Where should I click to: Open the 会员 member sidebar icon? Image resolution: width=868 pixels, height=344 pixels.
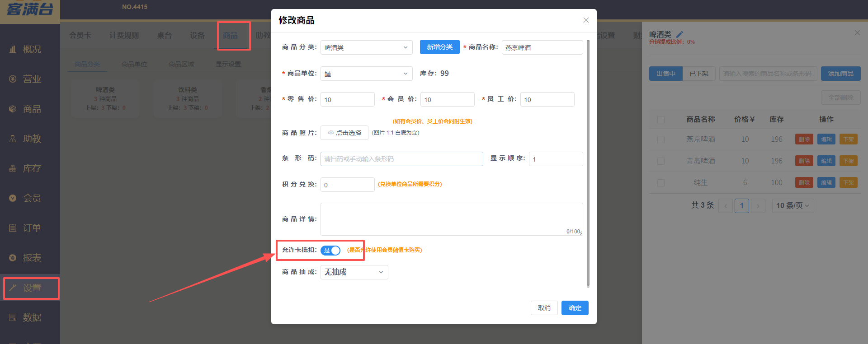point(13,198)
